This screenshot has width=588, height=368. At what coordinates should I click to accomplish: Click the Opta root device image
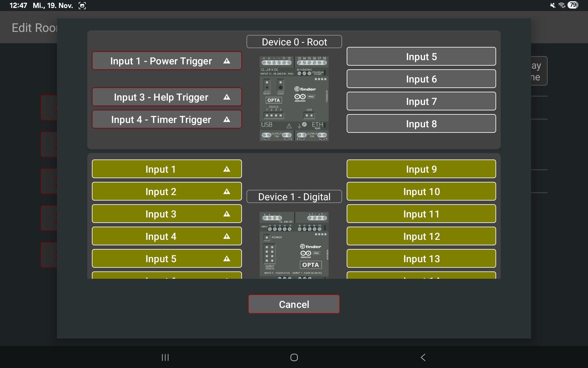294,98
